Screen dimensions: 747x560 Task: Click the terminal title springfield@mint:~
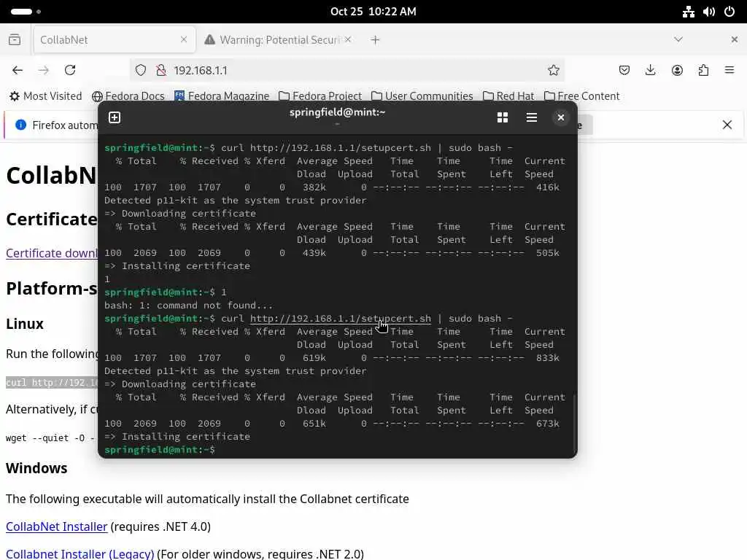pyautogui.click(x=337, y=112)
